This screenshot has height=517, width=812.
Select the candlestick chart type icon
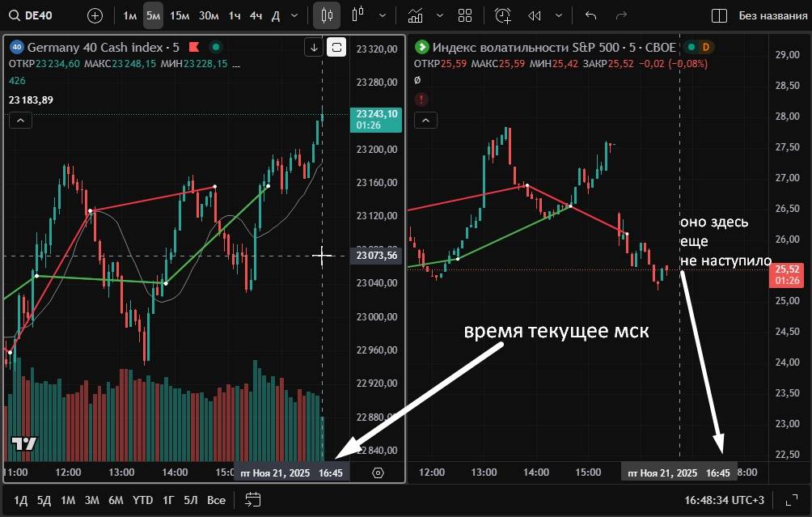coord(327,15)
